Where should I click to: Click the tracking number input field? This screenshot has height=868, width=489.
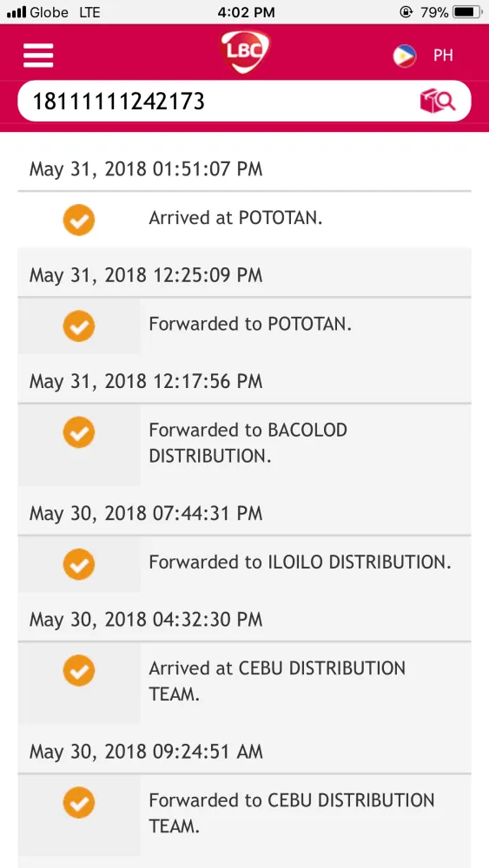coord(244,102)
